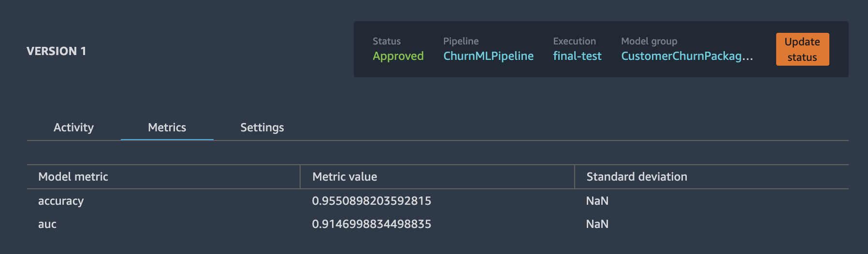The height and width of the screenshot is (254, 868).
Task: Open the CustomerChurnPackag… model group link
Action: click(687, 56)
